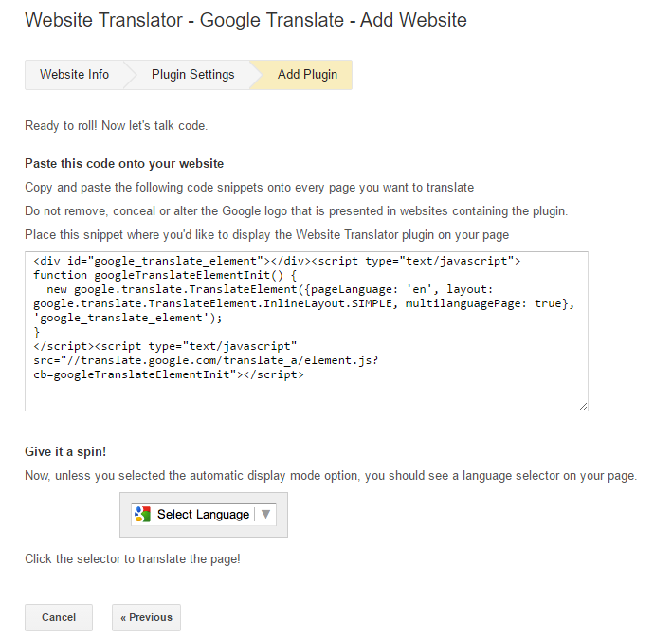Click the dropdown arrow next to Select Language

pyautogui.click(x=265, y=514)
